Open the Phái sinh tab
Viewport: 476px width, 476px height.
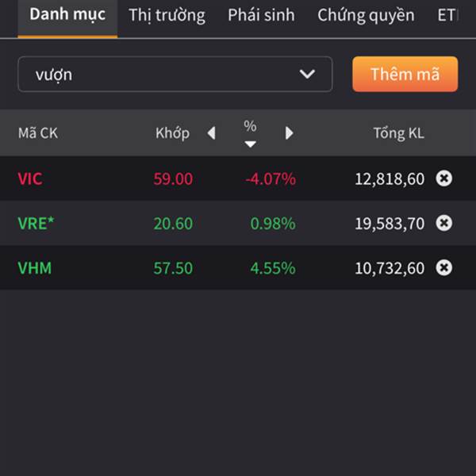click(261, 15)
